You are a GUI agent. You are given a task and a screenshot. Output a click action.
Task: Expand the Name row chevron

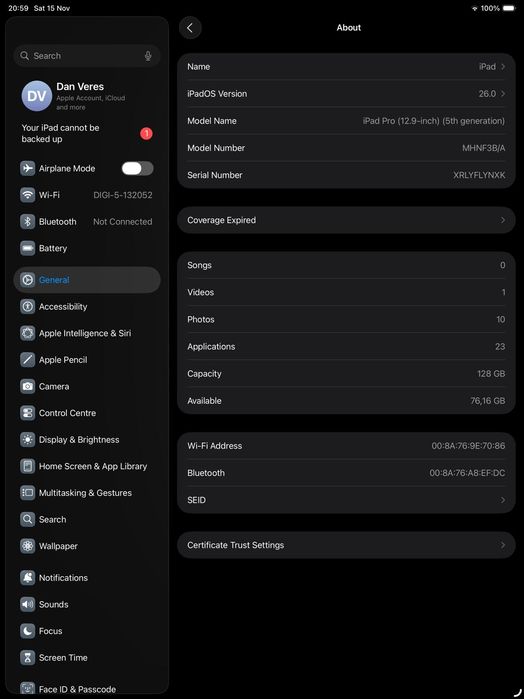[x=503, y=66]
